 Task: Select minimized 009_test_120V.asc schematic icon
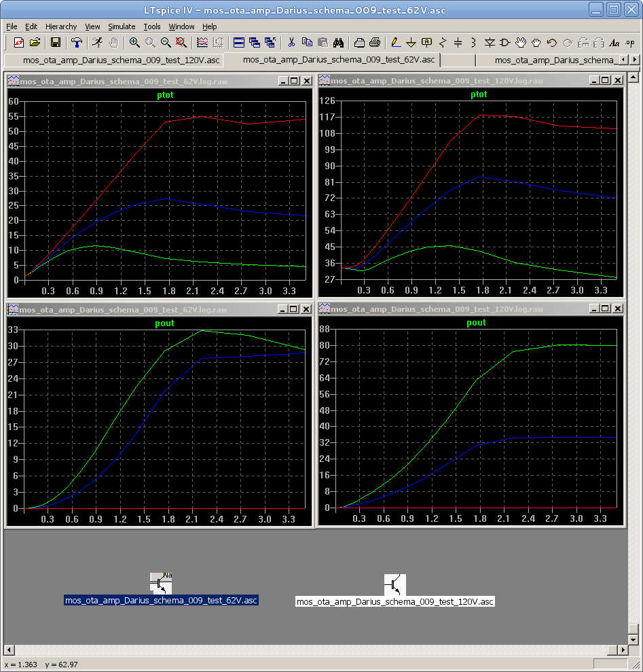[x=395, y=590]
